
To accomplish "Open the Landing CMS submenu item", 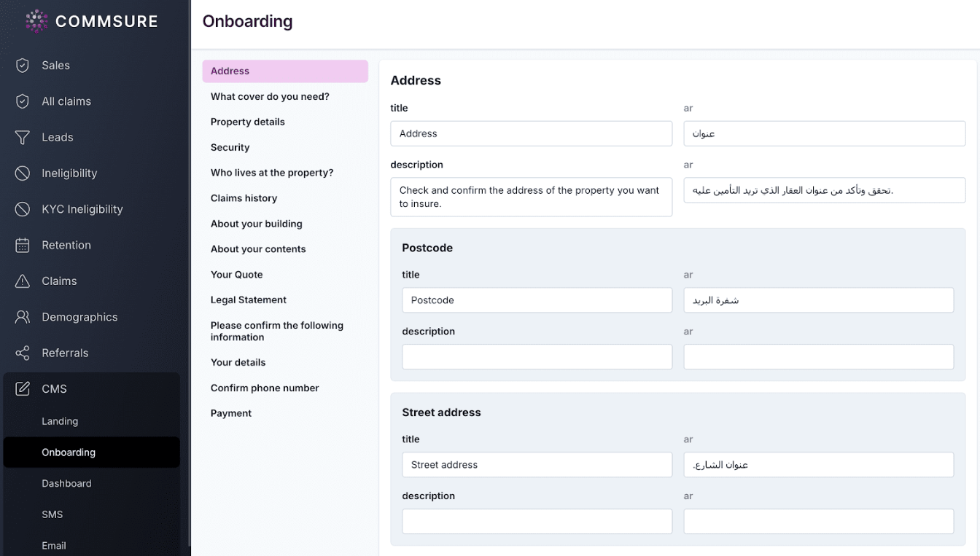I will pos(60,421).
